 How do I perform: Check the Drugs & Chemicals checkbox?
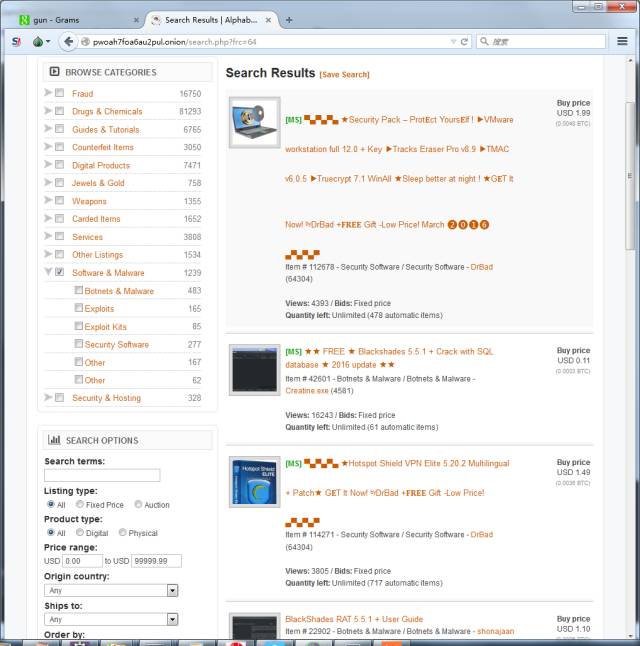coord(60,111)
